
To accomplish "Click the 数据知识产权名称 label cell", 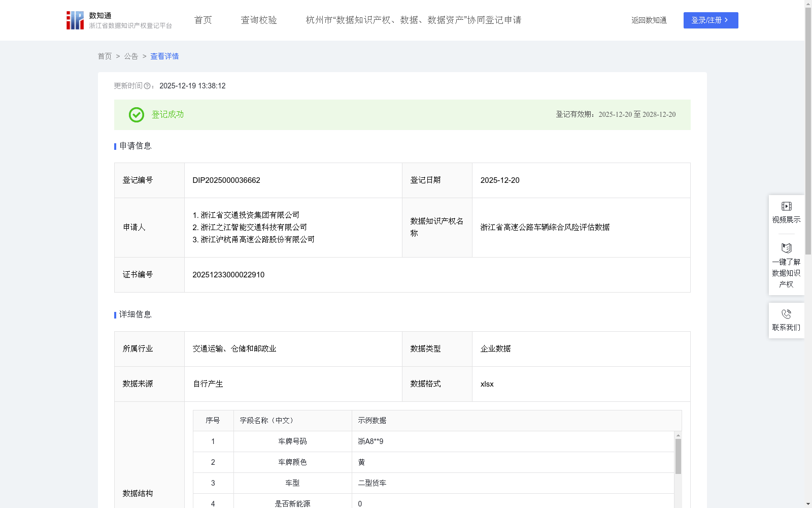I will (x=437, y=228).
